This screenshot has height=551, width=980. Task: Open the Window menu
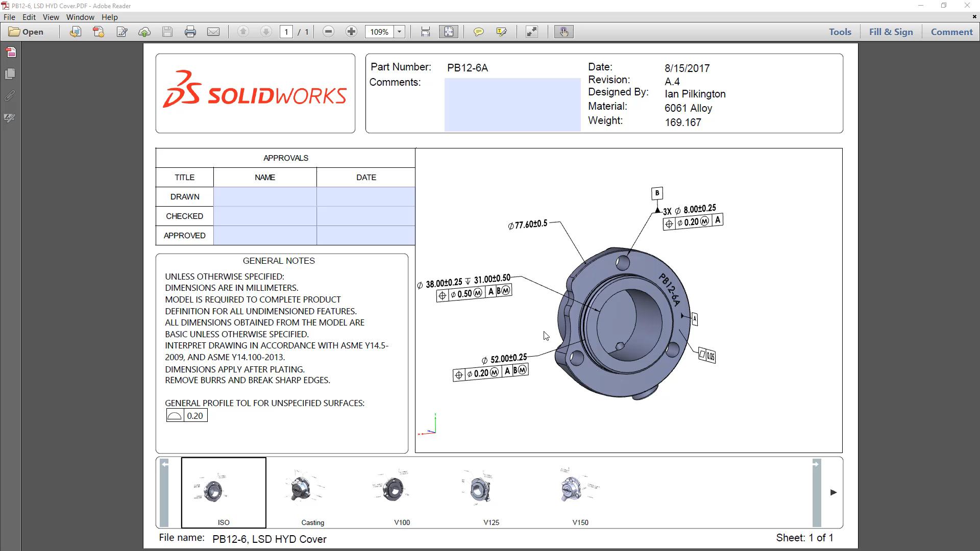80,17
